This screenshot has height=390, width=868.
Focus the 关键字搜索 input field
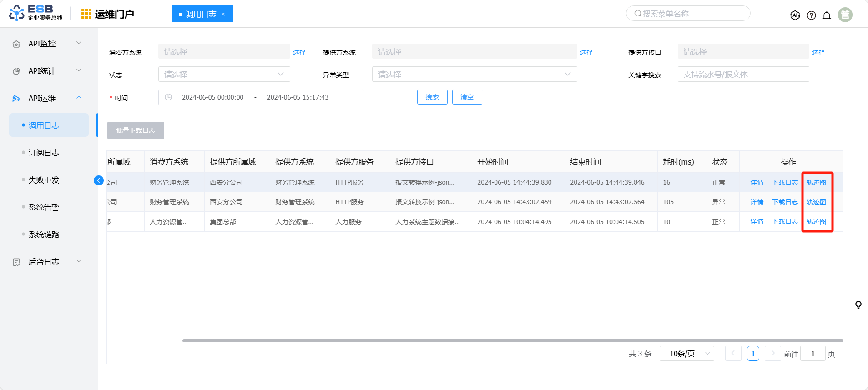coord(743,75)
